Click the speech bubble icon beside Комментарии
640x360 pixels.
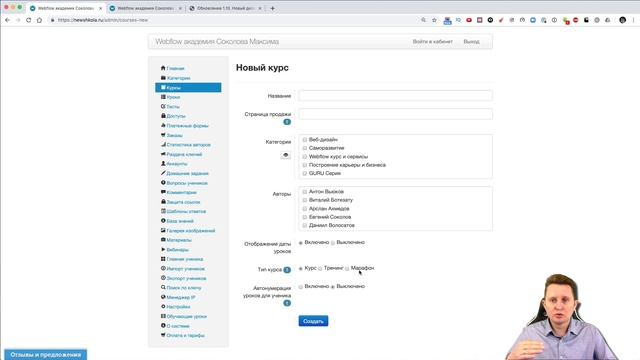(x=163, y=192)
